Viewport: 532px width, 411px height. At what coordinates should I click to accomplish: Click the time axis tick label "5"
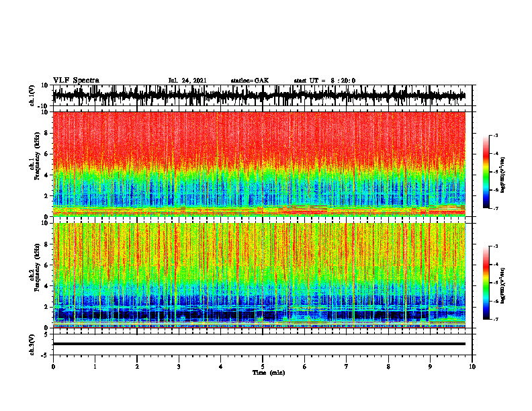click(263, 367)
